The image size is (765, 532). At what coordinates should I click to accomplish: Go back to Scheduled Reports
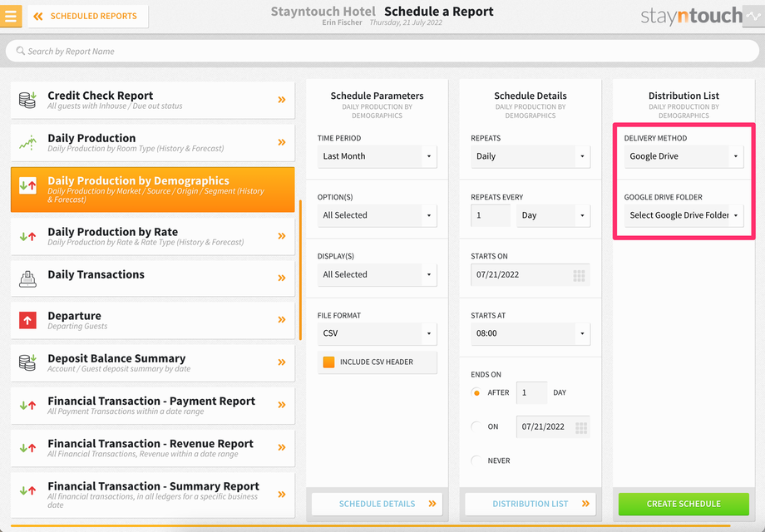(88, 16)
